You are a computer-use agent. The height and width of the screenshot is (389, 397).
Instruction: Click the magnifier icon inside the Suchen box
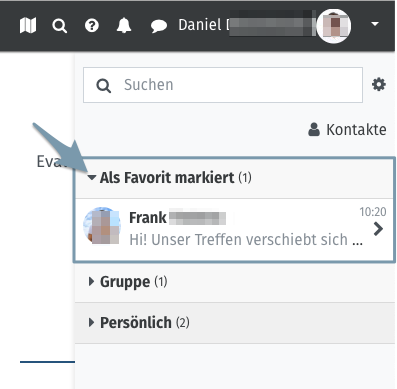click(x=103, y=86)
